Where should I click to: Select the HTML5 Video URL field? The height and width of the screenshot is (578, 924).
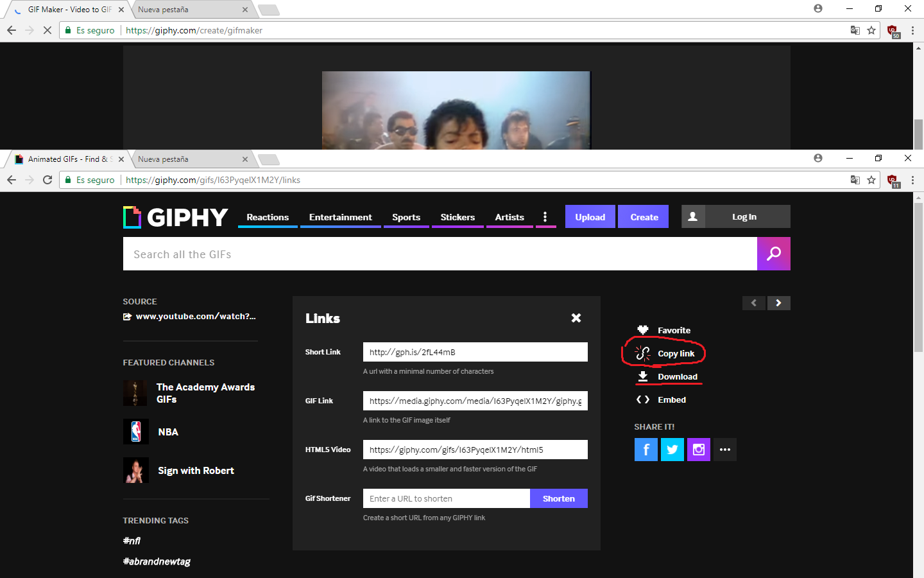click(475, 450)
